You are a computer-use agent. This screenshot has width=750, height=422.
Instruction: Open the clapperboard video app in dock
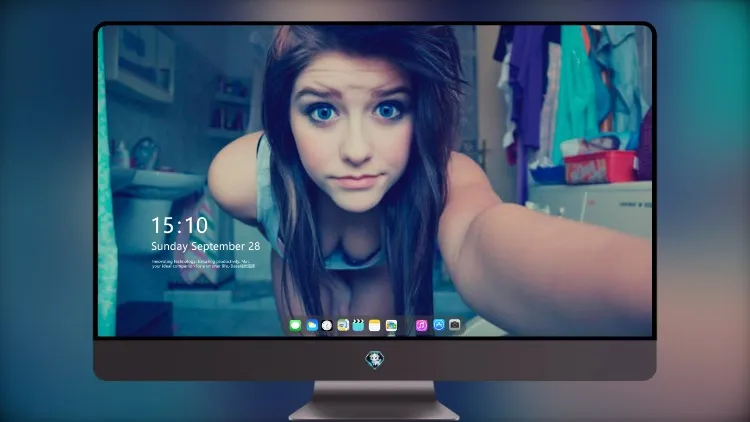(x=358, y=325)
